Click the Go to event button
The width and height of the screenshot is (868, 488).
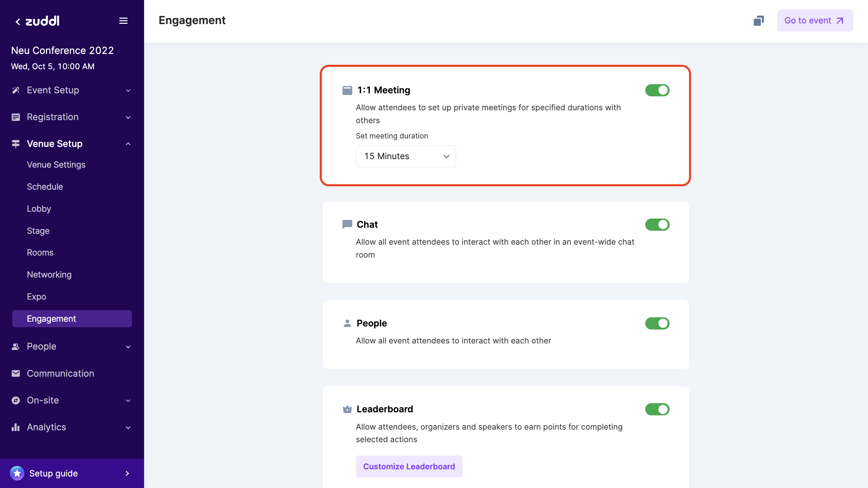tap(815, 21)
